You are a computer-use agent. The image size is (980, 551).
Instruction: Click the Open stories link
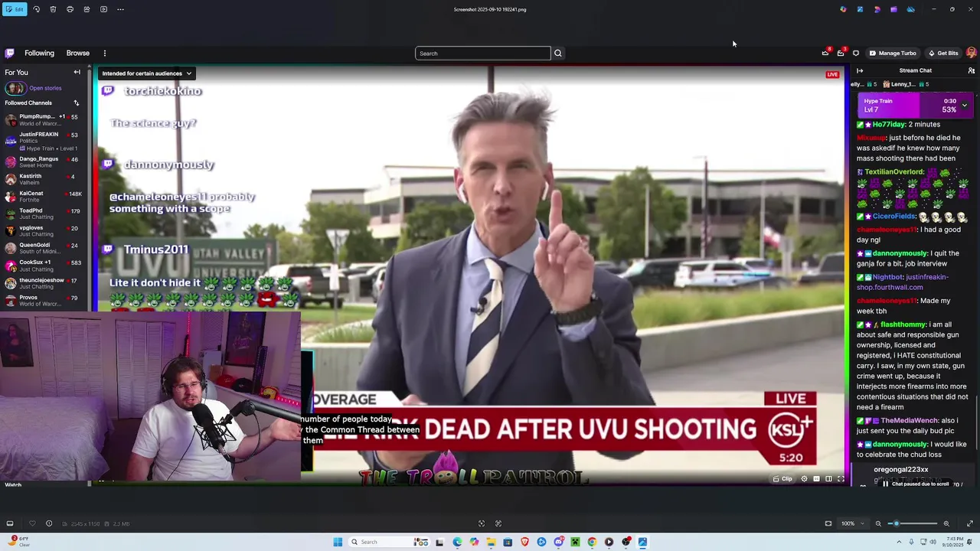pyautogui.click(x=45, y=88)
